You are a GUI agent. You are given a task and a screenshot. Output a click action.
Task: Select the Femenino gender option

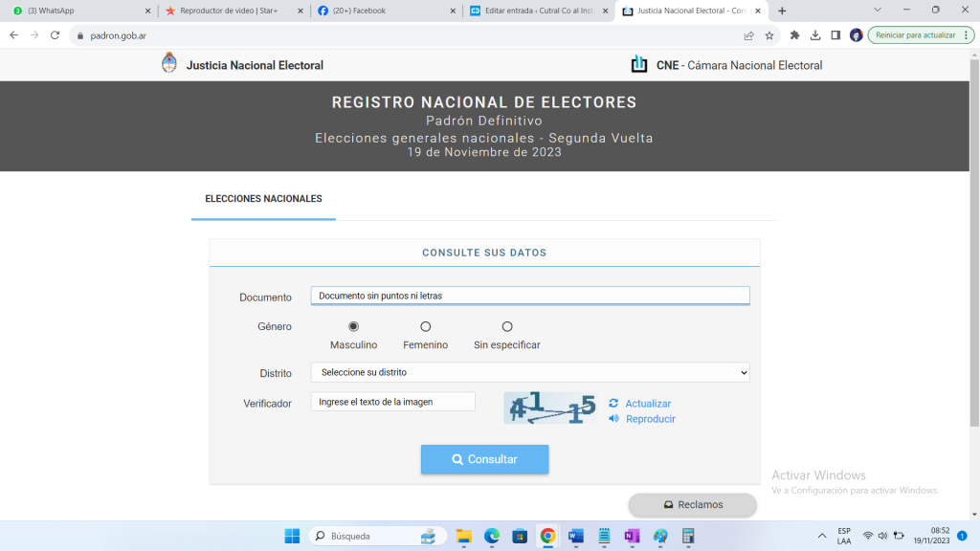426,327
